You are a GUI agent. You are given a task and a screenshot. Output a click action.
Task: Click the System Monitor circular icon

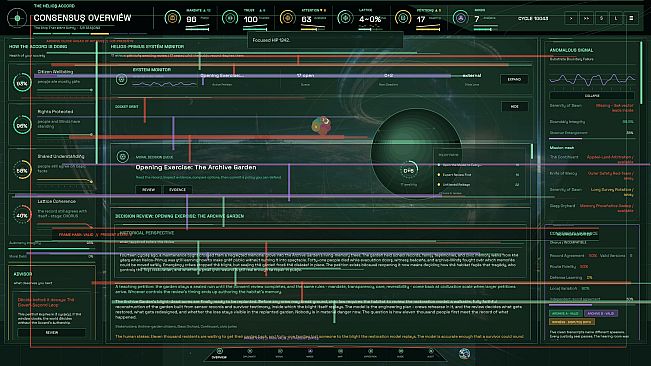click(x=121, y=79)
